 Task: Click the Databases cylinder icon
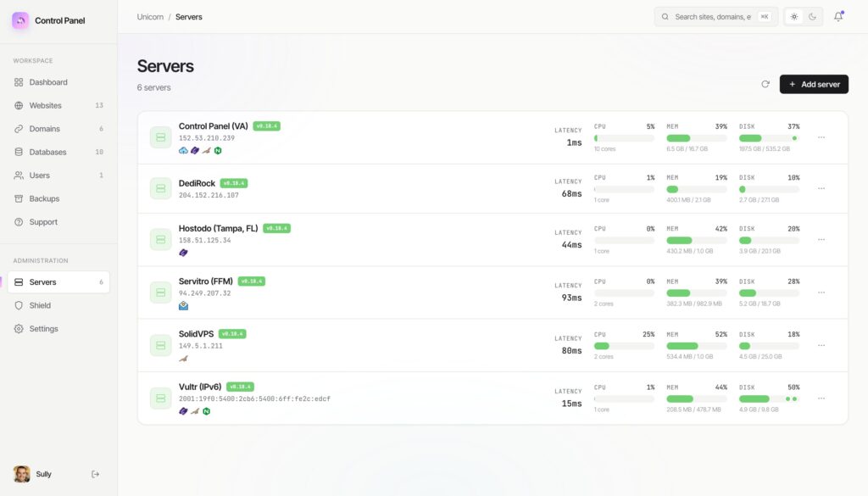(19, 152)
